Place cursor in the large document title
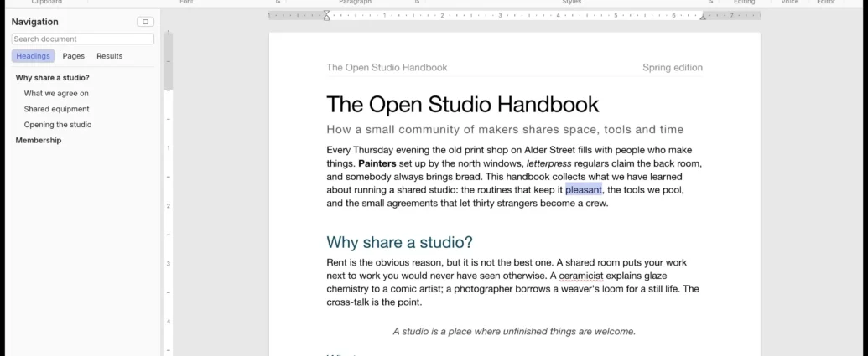The width and height of the screenshot is (868, 356). coord(463,105)
